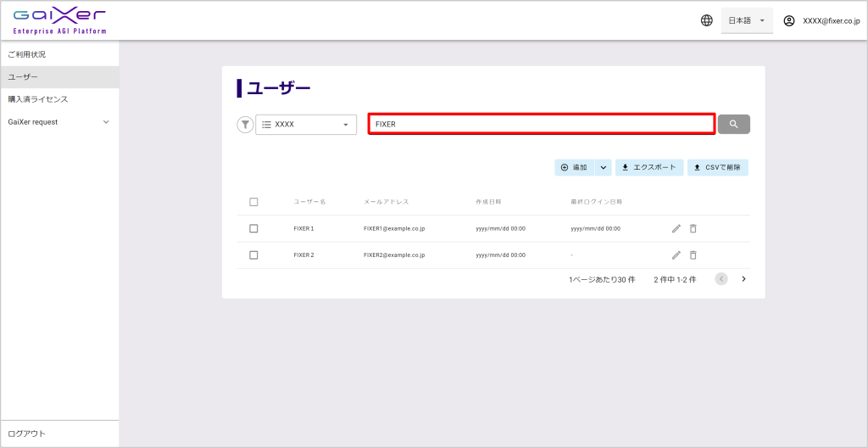
Task: Click the search field containing FIXER
Action: pos(541,124)
